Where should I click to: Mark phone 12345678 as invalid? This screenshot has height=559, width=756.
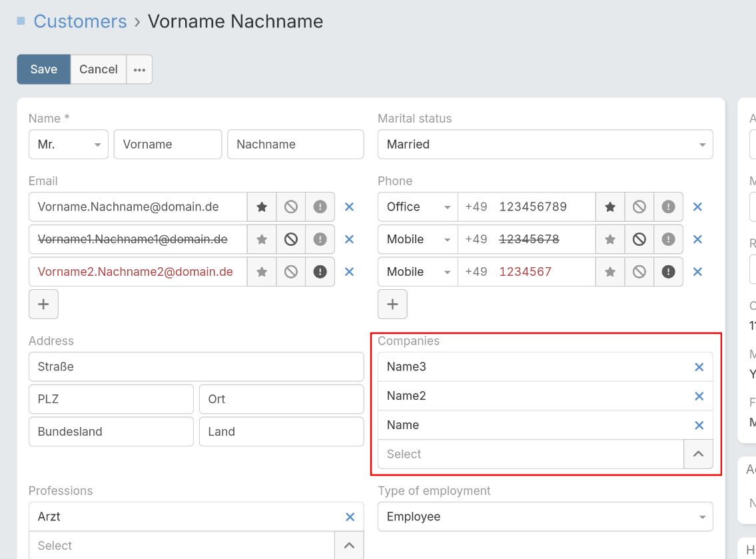[x=668, y=239]
